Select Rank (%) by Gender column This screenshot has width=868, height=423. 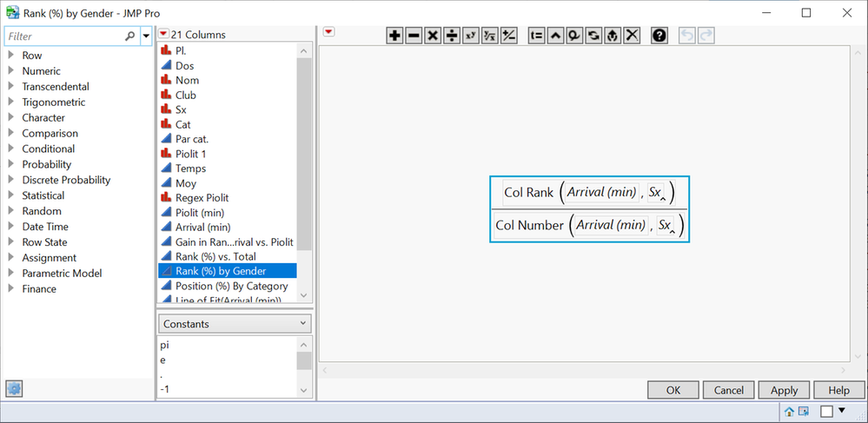228,271
